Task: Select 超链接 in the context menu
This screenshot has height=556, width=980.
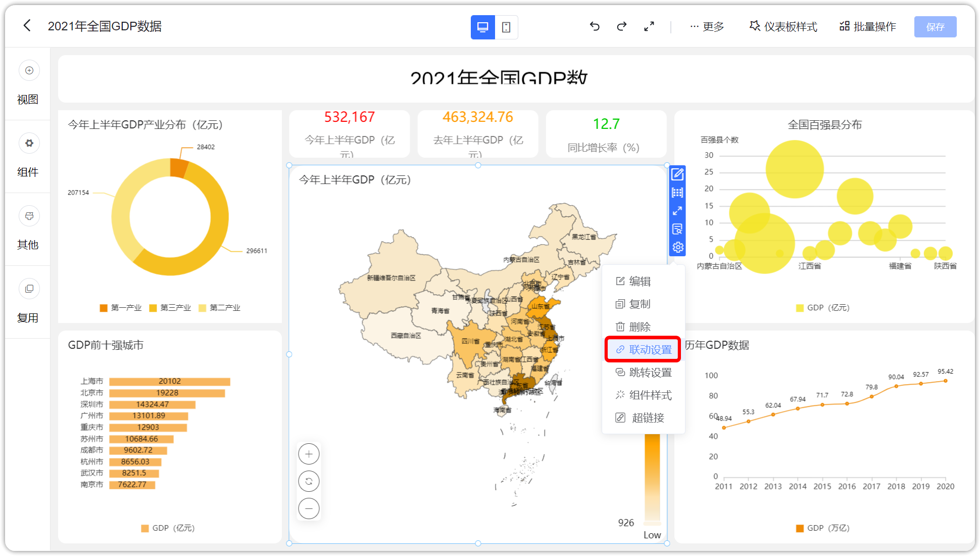Action: pos(643,418)
